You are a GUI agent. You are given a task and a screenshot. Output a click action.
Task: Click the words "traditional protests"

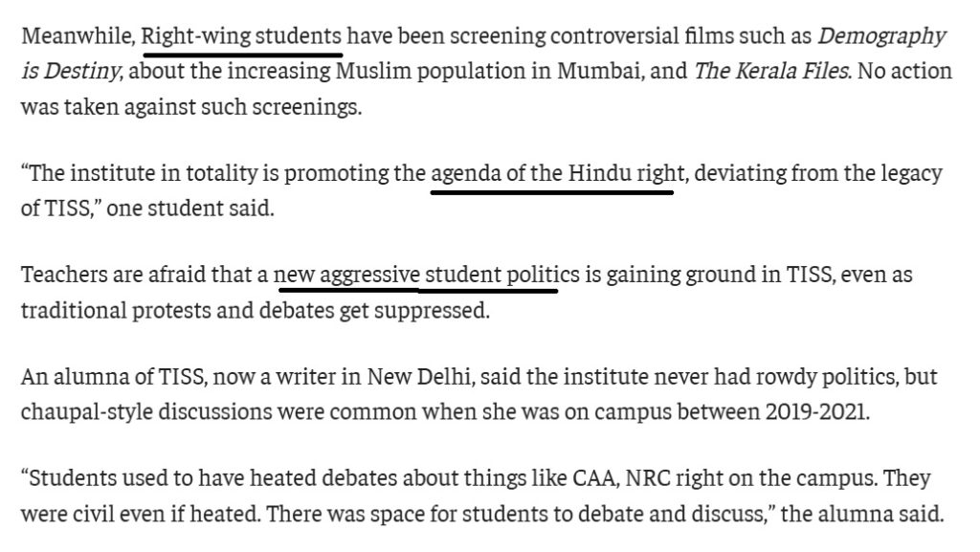[x=102, y=312]
